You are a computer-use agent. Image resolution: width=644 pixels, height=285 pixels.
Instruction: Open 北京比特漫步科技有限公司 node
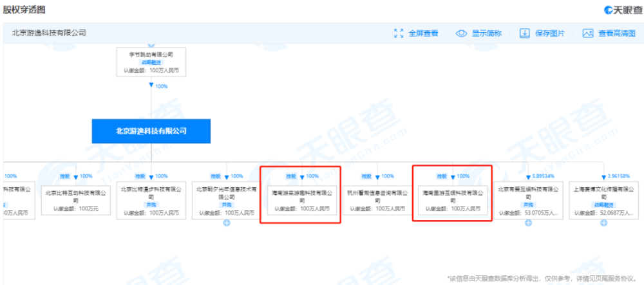151,202
